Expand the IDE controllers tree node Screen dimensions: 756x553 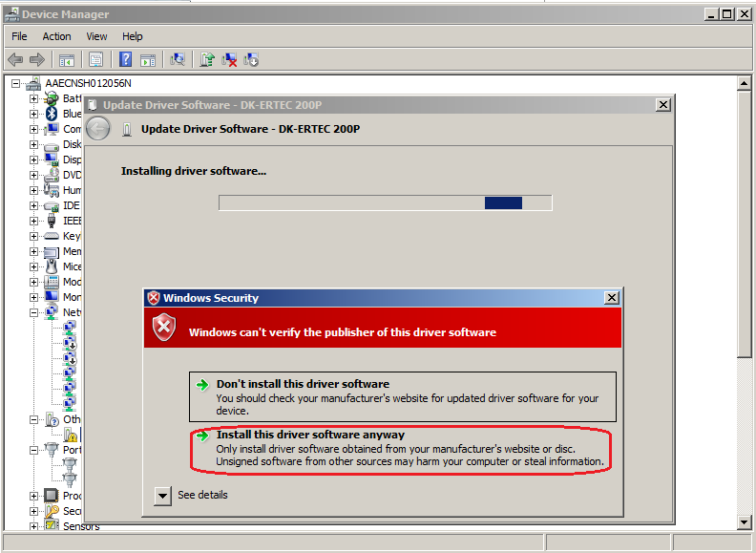(33, 205)
